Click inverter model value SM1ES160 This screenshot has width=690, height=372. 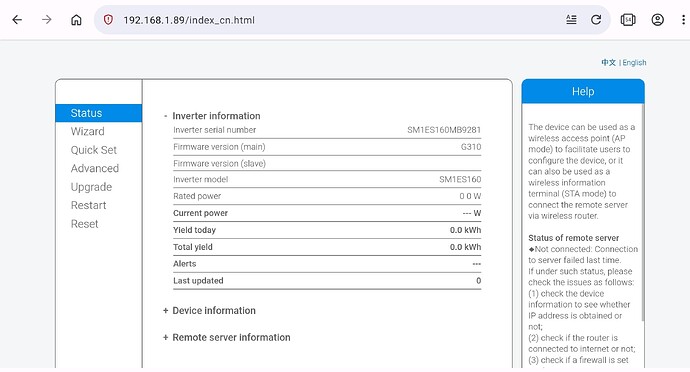tap(460, 179)
